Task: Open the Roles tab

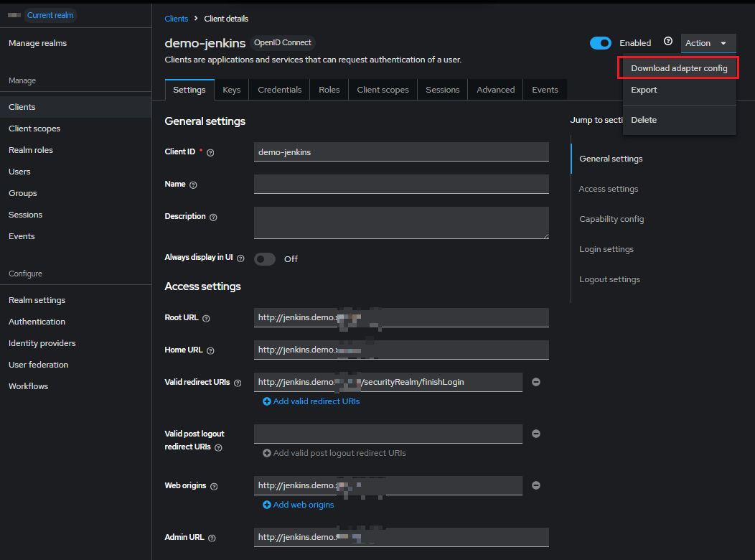Action: click(x=329, y=90)
